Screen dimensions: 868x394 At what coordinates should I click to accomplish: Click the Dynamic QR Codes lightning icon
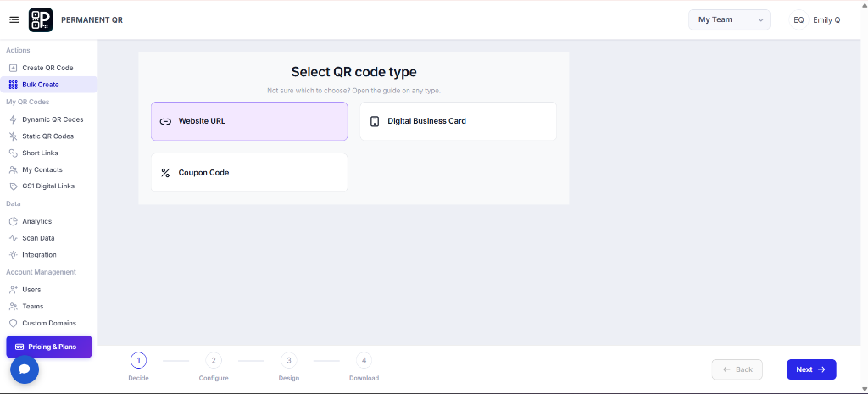[14, 119]
